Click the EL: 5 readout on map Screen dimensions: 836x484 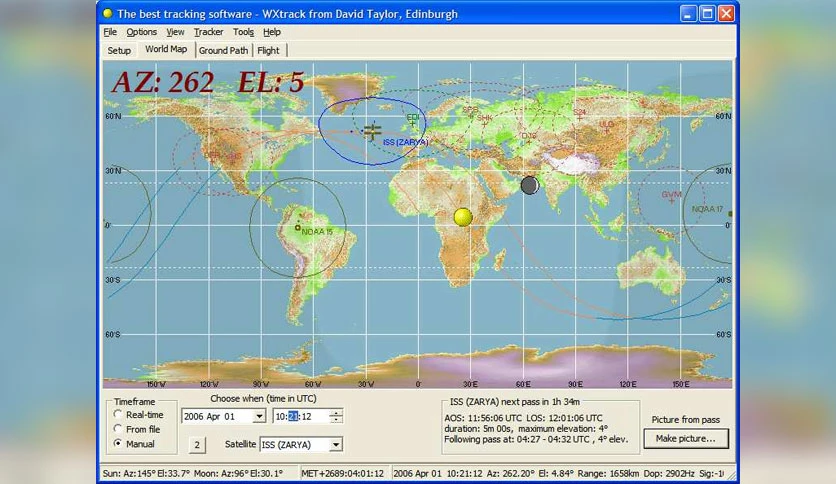click(270, 83)
